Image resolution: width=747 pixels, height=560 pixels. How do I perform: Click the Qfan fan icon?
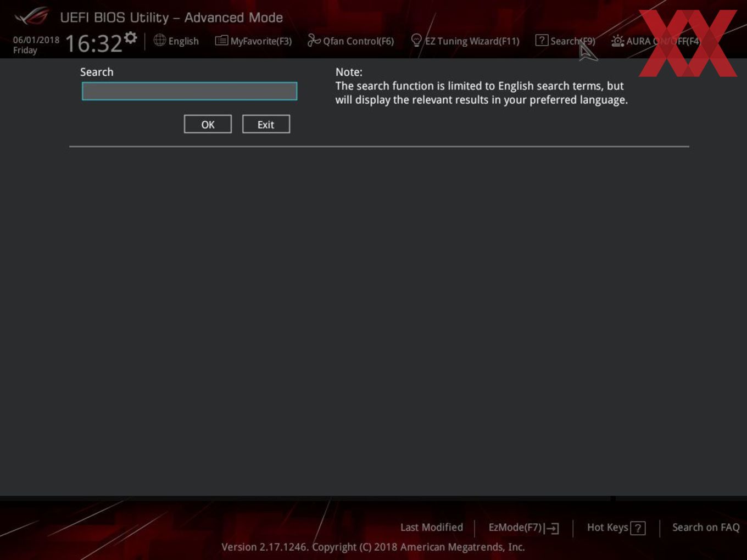314,40
